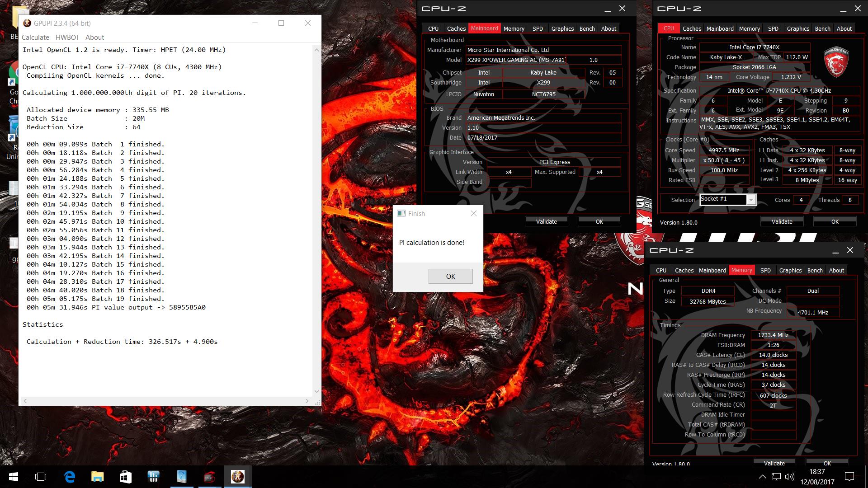Open the HWBOT menu in GPUPI
This screenshot has height=488, width=868.
[x=67, y=38]
